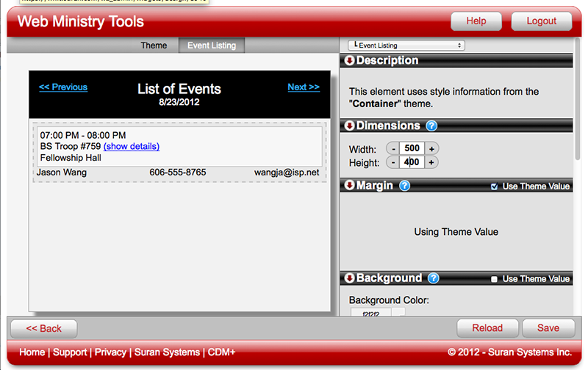Open help icon next to Margin
Viewport: 588px width, 370px height.
point(404,186)
